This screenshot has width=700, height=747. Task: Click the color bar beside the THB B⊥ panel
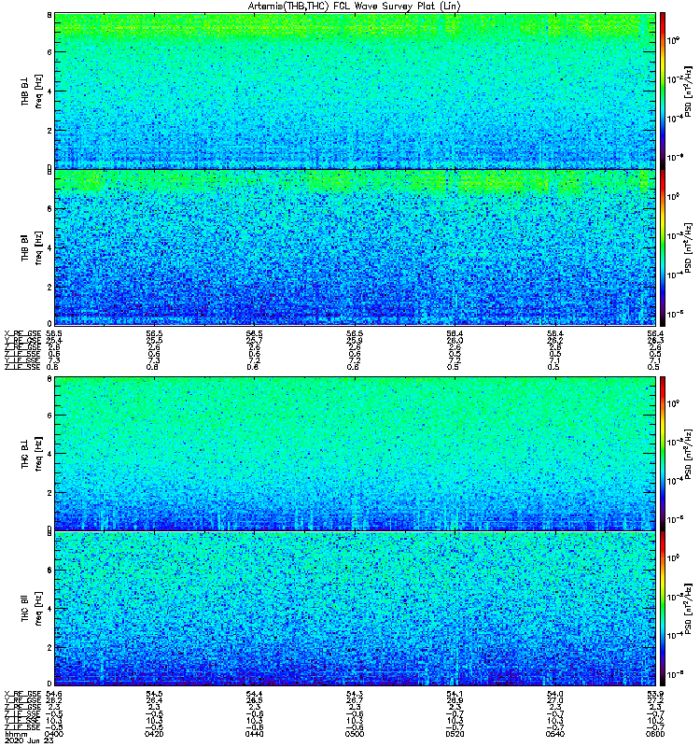(663, 91)
